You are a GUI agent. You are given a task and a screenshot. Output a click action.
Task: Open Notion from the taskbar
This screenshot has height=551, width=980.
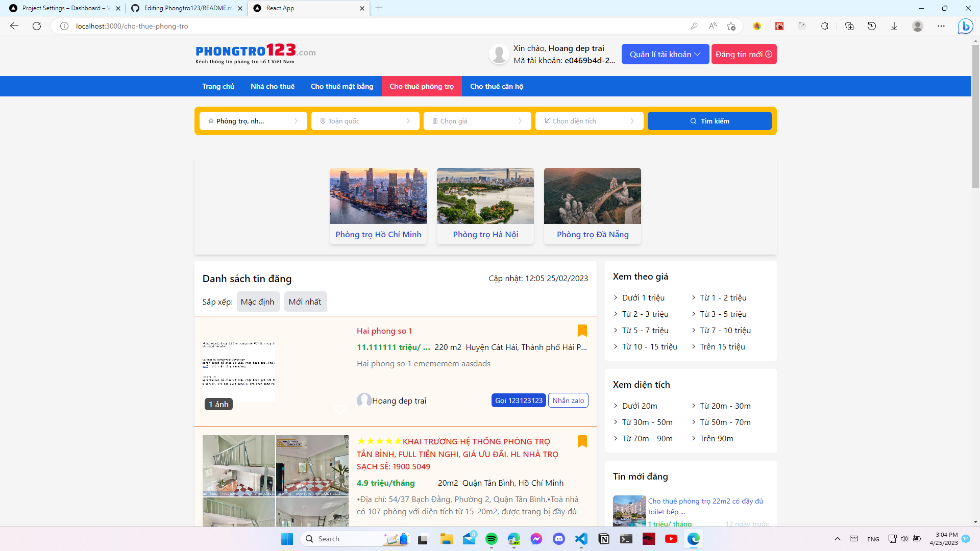point(604,539)
